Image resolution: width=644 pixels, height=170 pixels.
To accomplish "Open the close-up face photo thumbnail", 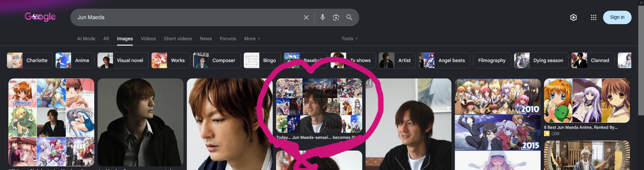I will pos(230,124).
